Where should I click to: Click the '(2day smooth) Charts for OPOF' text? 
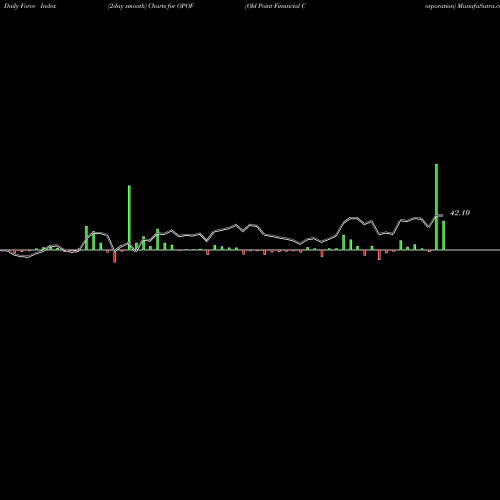click(x=151, y=6)
